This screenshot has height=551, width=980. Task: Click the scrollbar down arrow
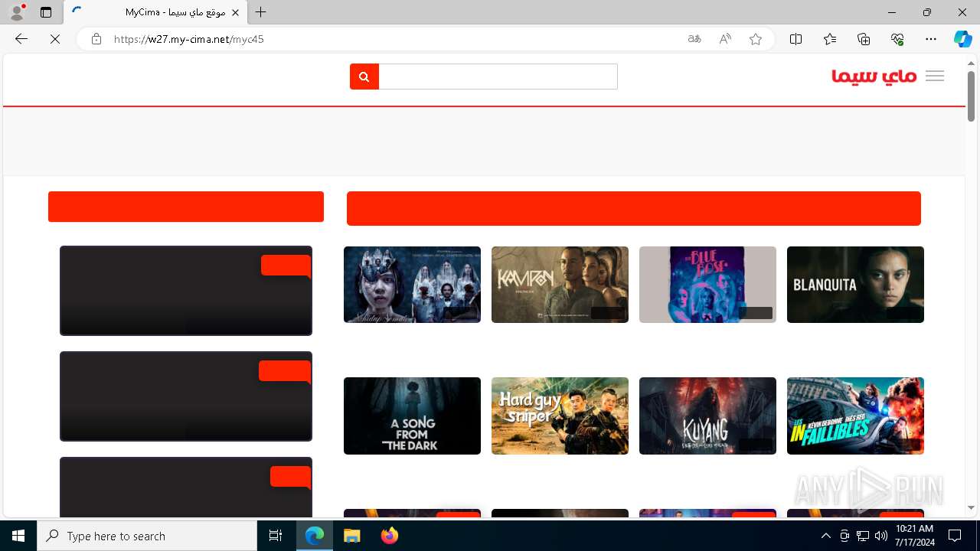click(x=972, y=507)
